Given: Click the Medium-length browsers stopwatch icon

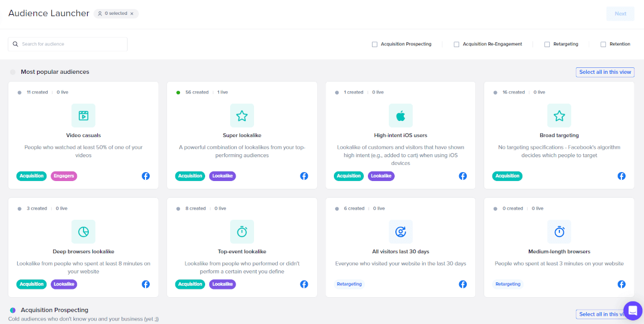Looking at the screenshot, I should [x=559, y=232].
